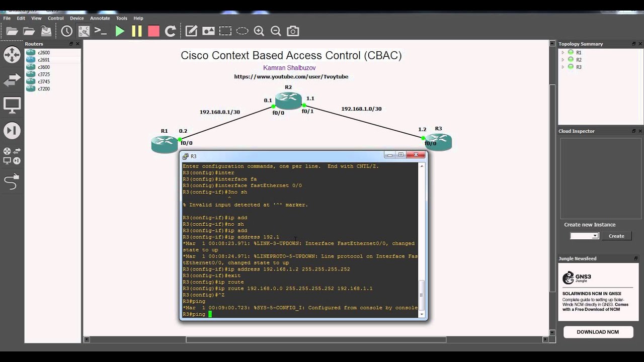The width and height of the screenshot is (644, 362).
Task: Select router R3 on the canvas
Action: 438,142
